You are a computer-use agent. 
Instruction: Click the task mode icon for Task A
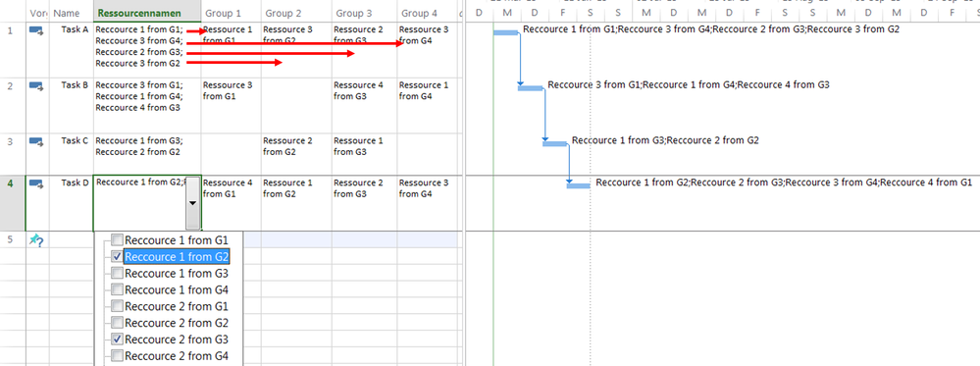pos(36,29)
